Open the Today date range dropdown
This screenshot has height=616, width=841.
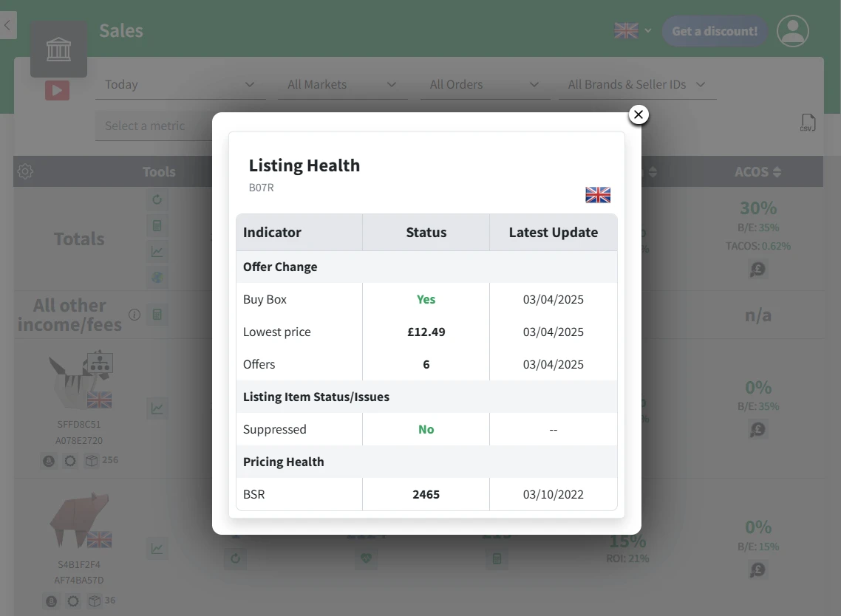180,85
